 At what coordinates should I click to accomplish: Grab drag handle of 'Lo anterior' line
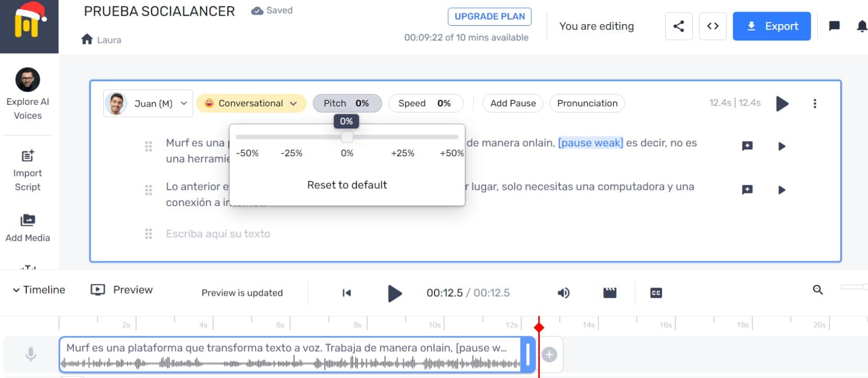click(x=148, y=190)
